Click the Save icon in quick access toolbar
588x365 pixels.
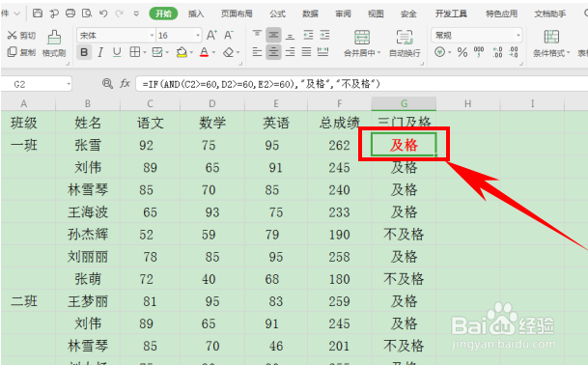point(38,14)
